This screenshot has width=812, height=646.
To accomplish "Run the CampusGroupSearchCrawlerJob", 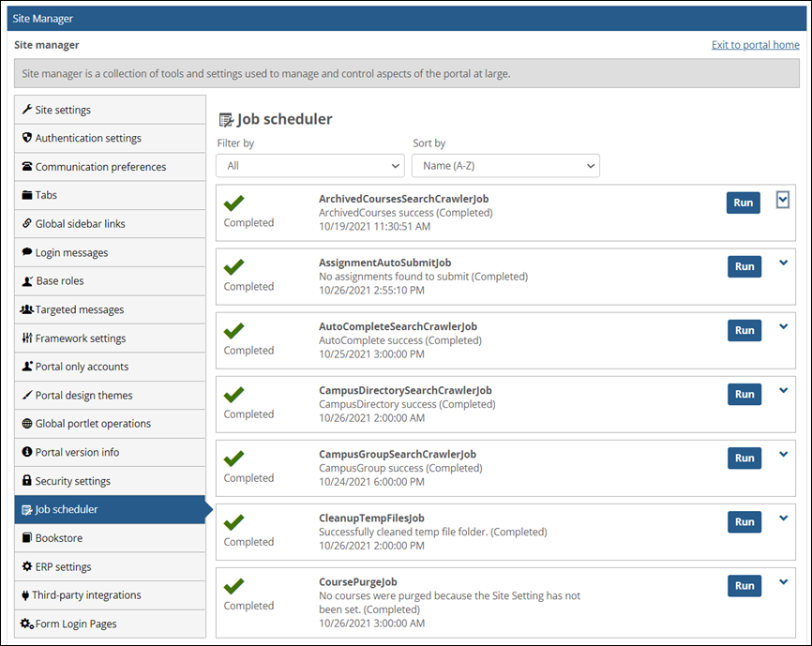I will pyautogui.click(x=744, y=458).
